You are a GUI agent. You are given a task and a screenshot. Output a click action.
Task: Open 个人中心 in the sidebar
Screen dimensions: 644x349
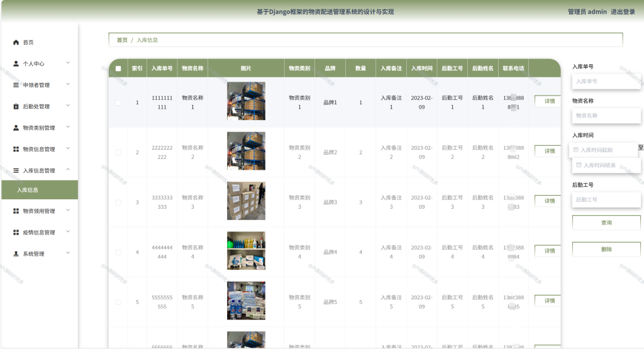[x=40, y=64]
